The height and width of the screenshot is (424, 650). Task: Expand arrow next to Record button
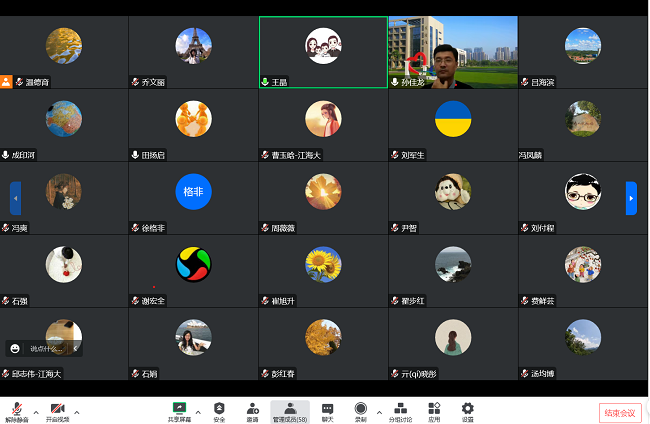click(378, 410)
